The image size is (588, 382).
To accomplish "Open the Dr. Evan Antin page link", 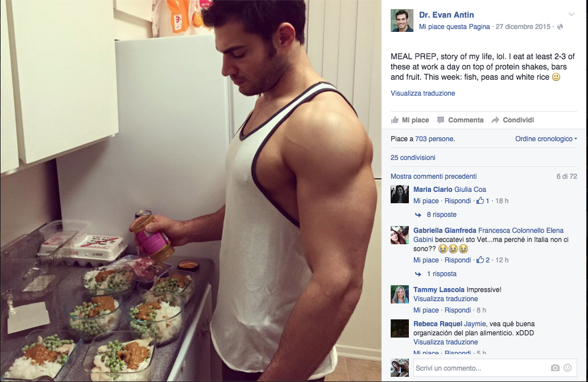I will 446,15.
